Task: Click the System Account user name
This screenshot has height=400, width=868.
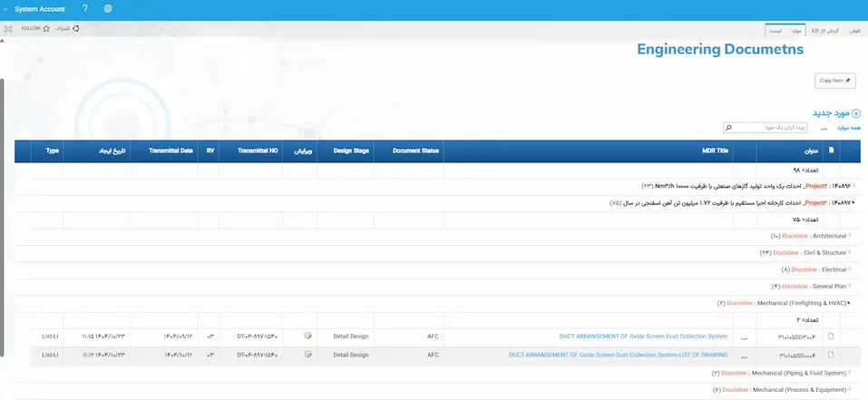Action: tap(40, 9)
